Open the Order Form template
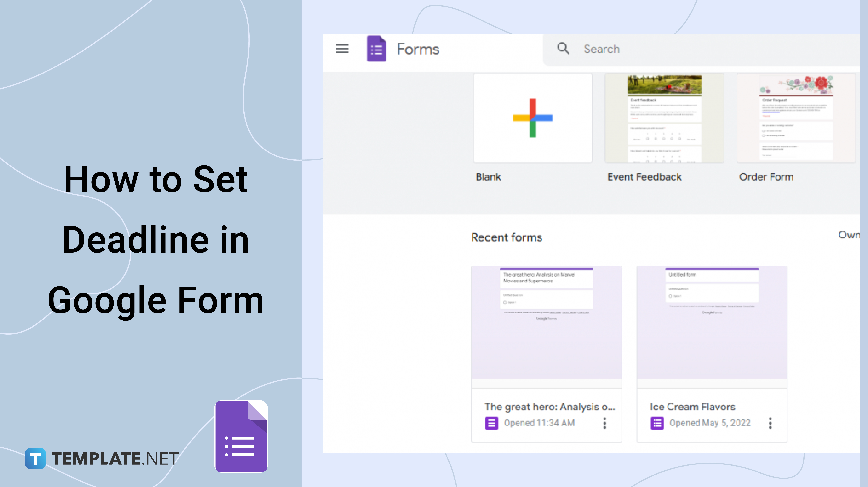868x487 pixels. (x=796, y=118)
